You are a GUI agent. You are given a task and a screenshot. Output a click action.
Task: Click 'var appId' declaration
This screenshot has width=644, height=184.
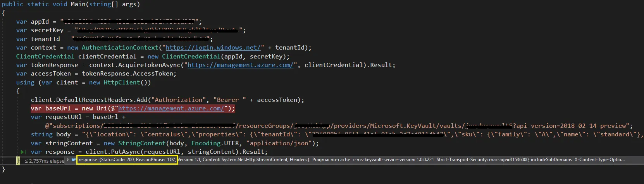33,22
